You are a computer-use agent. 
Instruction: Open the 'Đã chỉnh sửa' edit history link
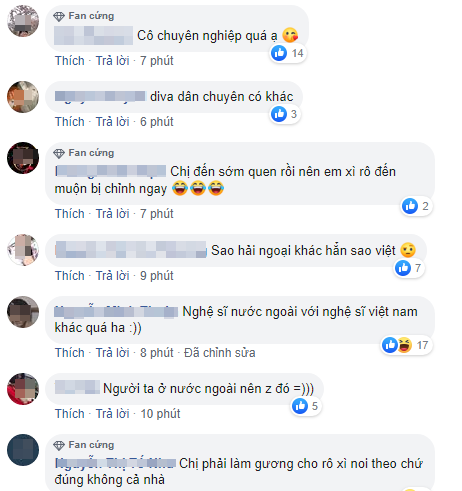pyautogui.click(x=220, y=353)
